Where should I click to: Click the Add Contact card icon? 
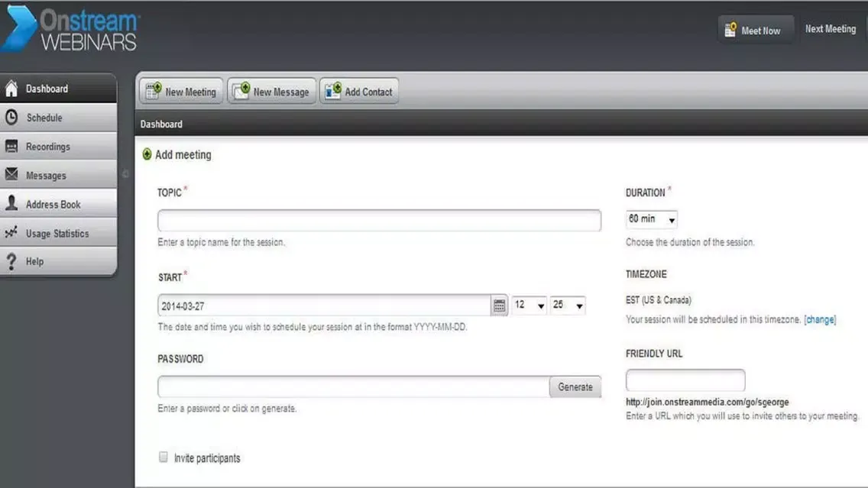point(333,92)
